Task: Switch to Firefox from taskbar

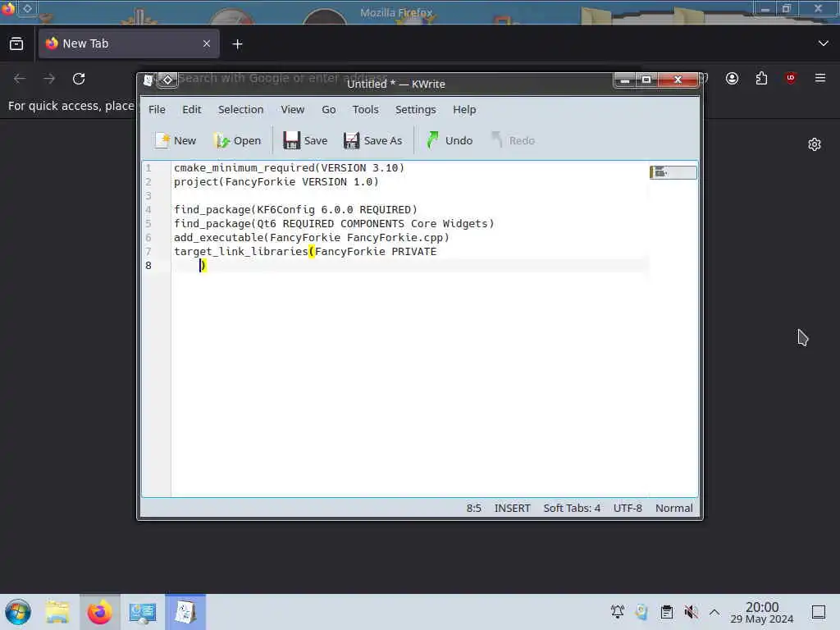Action: pyautogui.click(x=99, y=612)
